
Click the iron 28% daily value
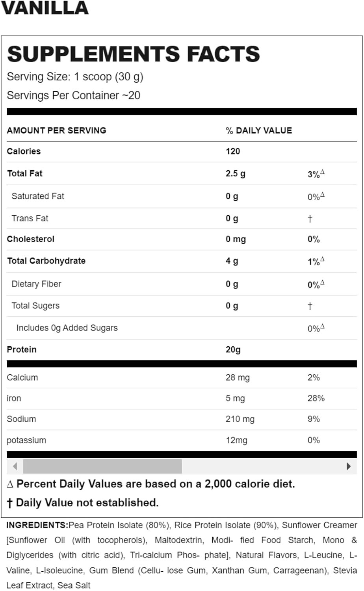316,398
